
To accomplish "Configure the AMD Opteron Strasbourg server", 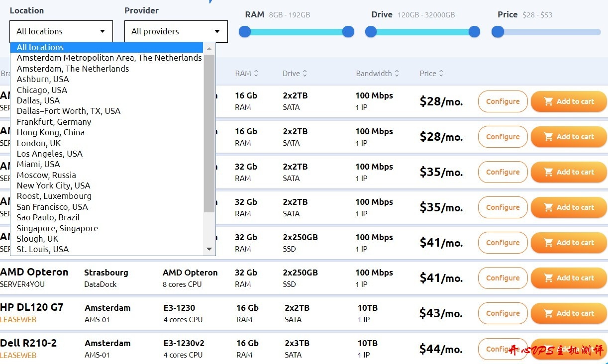I will [503, 278].
